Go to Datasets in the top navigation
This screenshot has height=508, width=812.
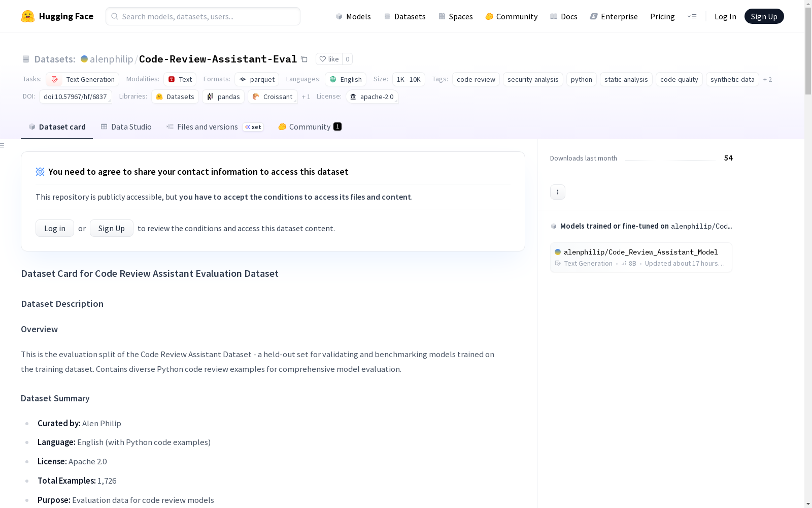[404, 16]
